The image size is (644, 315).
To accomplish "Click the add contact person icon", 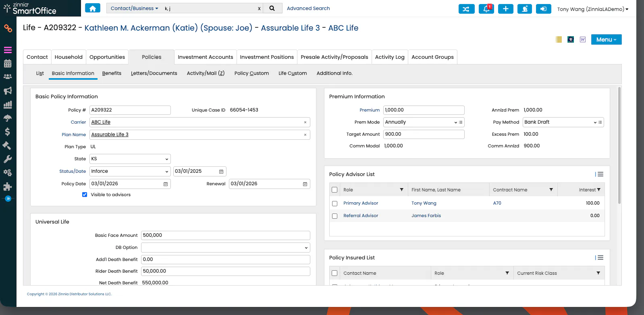I will pos(525,9).
